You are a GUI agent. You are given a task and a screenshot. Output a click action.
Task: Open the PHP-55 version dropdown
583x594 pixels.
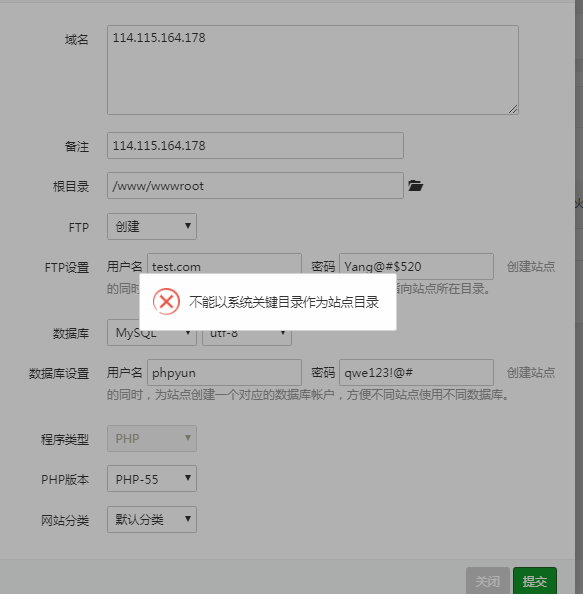click(152, 479)
